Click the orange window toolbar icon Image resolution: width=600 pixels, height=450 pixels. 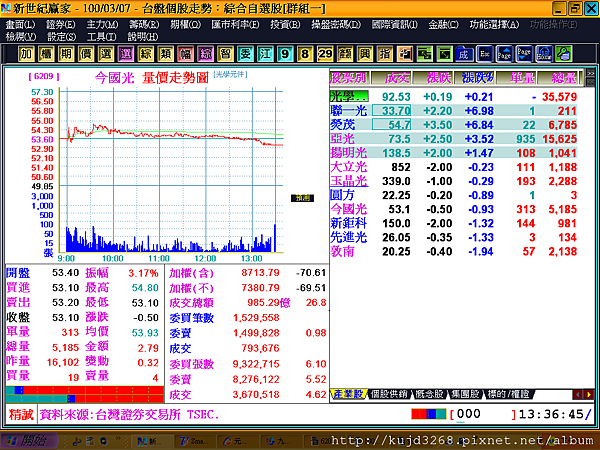[x=404, y=54]
